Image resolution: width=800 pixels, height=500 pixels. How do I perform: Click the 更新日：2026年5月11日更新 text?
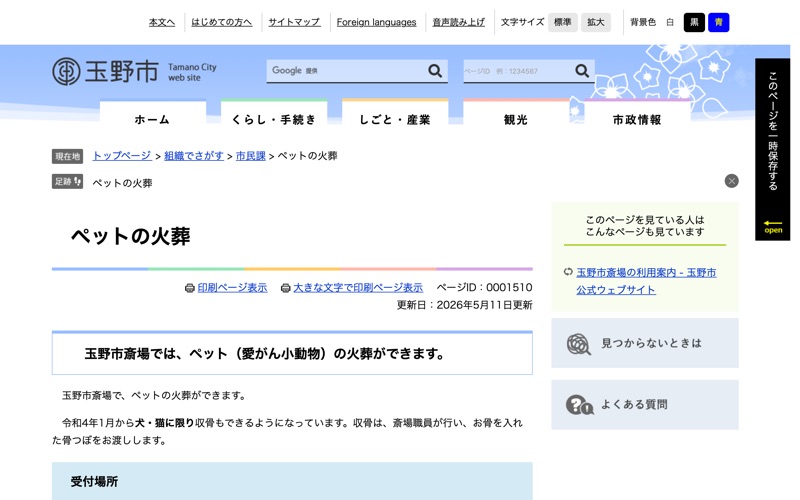[464, 305]
